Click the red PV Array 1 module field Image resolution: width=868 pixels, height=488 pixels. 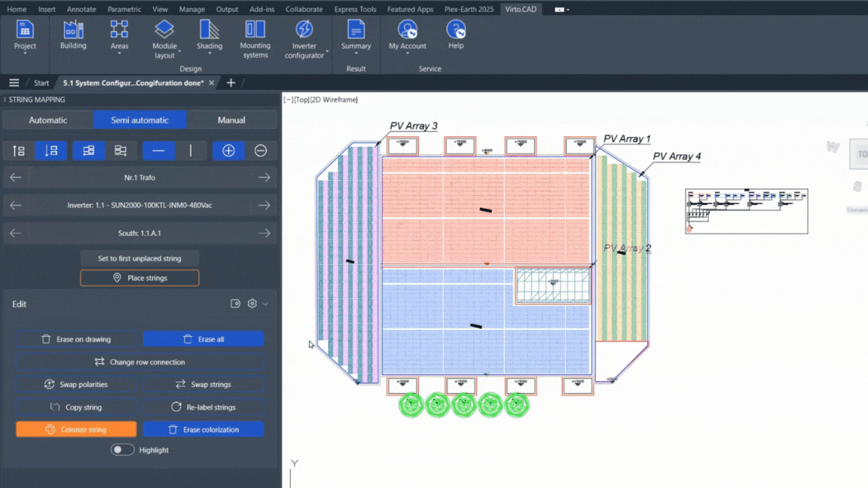click(486, 210)
